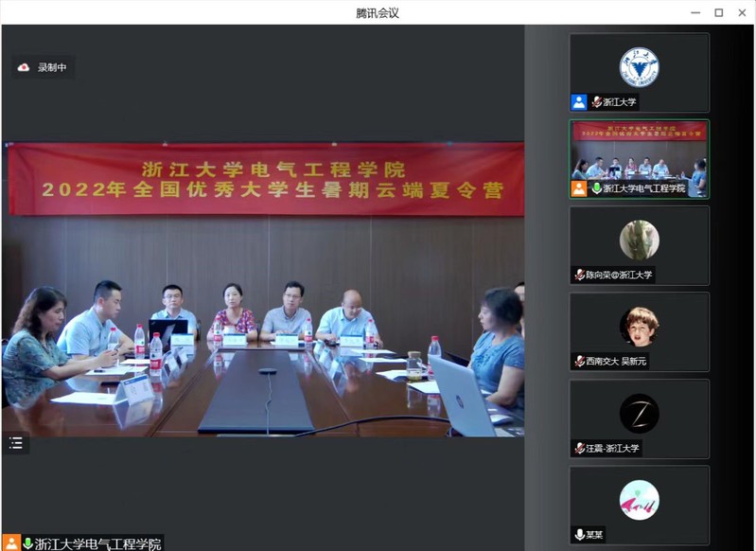Click orange user icon on 浙江大学电气工程学院 thumbnail
Image resolution: width=756 pixels, height=551 pixels.
(579, 188)
